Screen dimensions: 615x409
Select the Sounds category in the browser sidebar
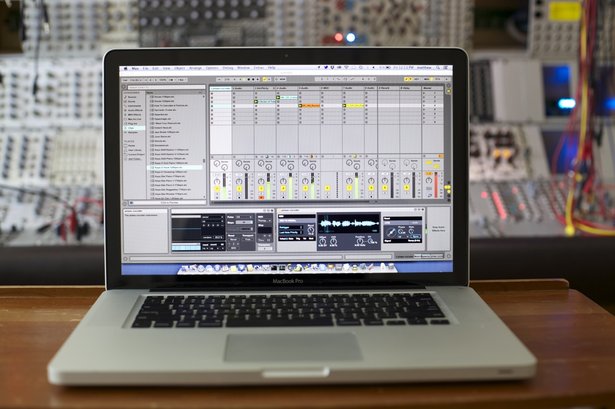[132, 96]
